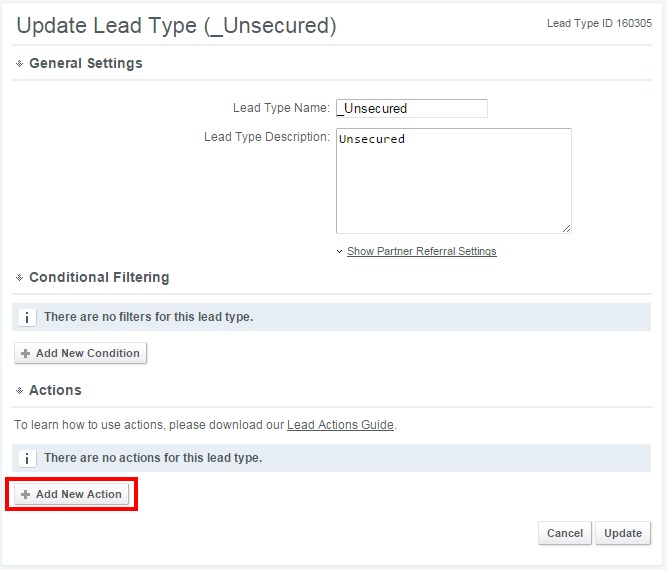The width and height of the screenshot is (667, 570).
Task: Click plus icon on Add New Action
Action: [26, 495]
